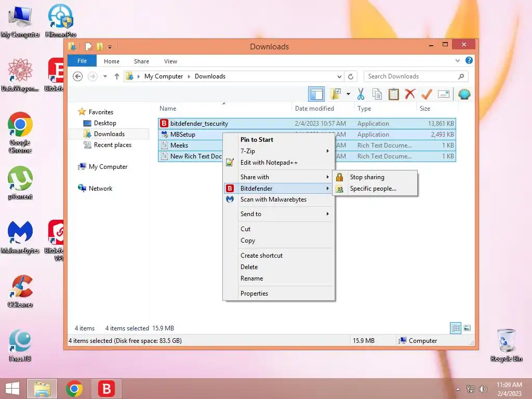Click the volume speaker tray icon
Screen dimensions: 532x399
coord(483,389)
